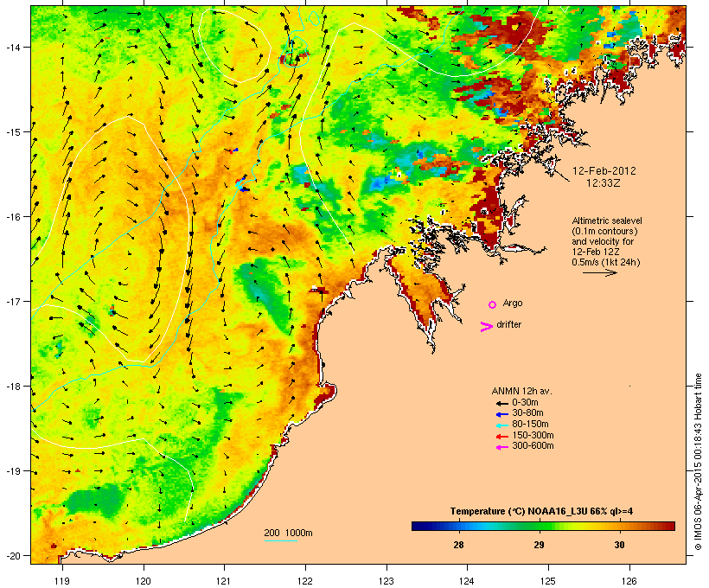Click the longitude axis label '125'
Screen dimensions: 709x588
[x=548, y=581]
